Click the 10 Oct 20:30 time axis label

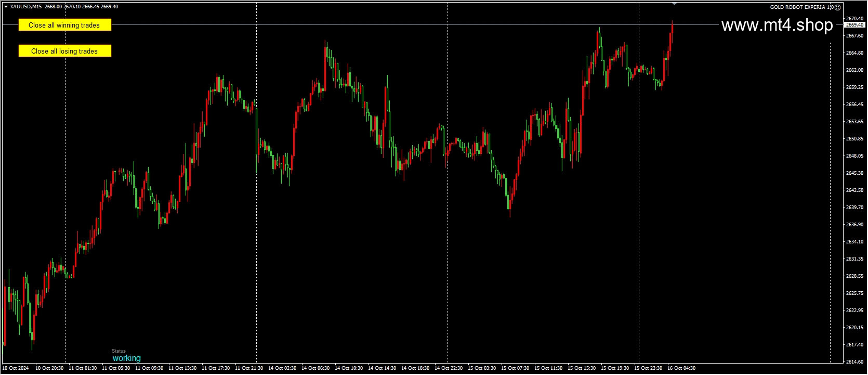pos(49,368)
